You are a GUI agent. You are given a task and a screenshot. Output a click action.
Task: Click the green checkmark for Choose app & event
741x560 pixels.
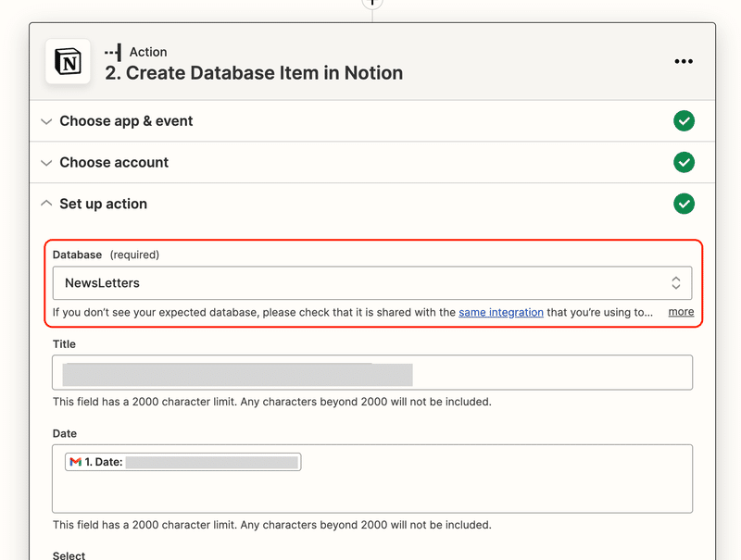[684, 121]
